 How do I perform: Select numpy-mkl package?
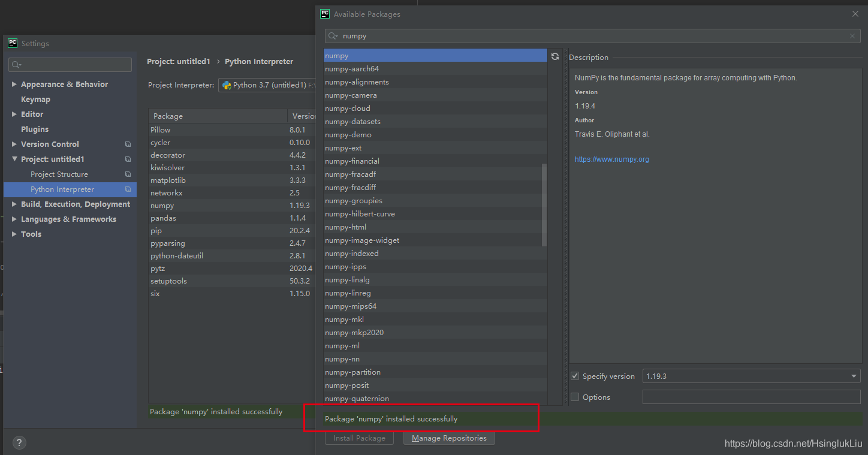[x=435, y=320]
